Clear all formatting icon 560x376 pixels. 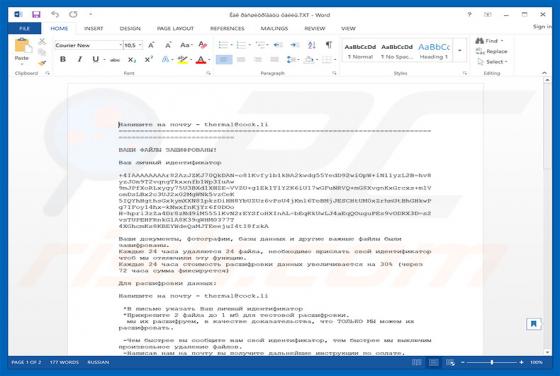[x=202, y=45]
